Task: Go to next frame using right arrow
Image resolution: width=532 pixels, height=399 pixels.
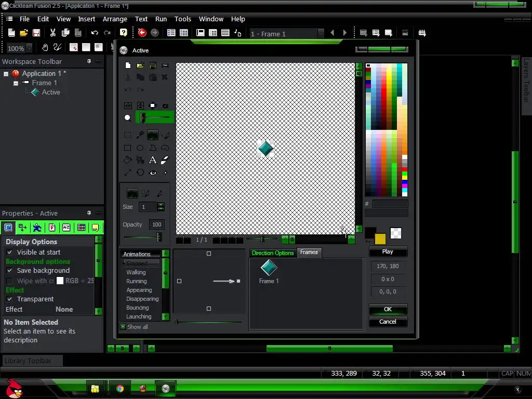Action: tap(345, 33)
